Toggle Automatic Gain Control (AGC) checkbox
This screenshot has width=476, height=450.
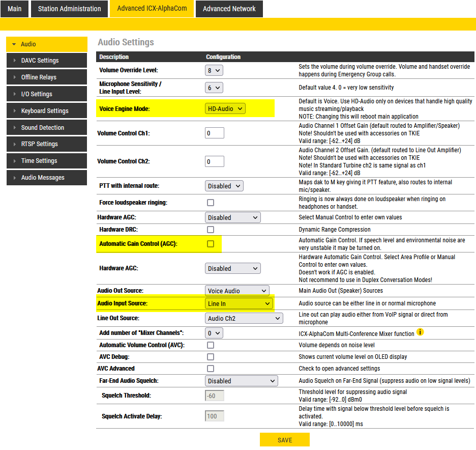point(211,244)
